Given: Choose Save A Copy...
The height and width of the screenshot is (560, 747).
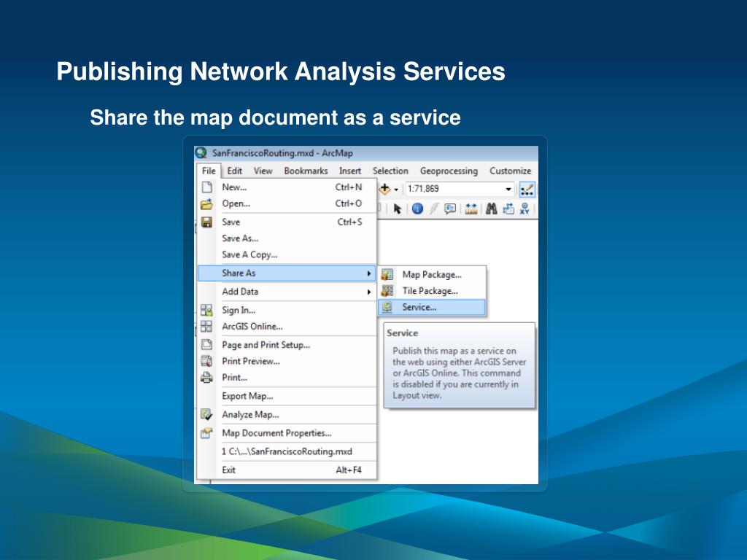Looking at the screenshot, I should [287, 254].
